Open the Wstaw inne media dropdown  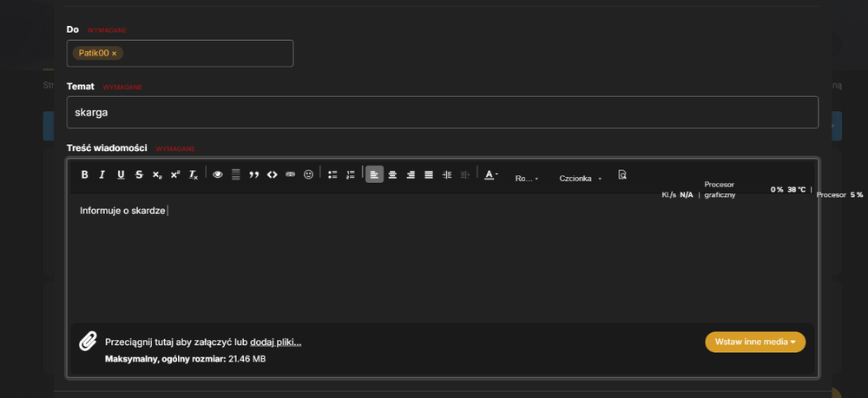click(x=755, y=343)
